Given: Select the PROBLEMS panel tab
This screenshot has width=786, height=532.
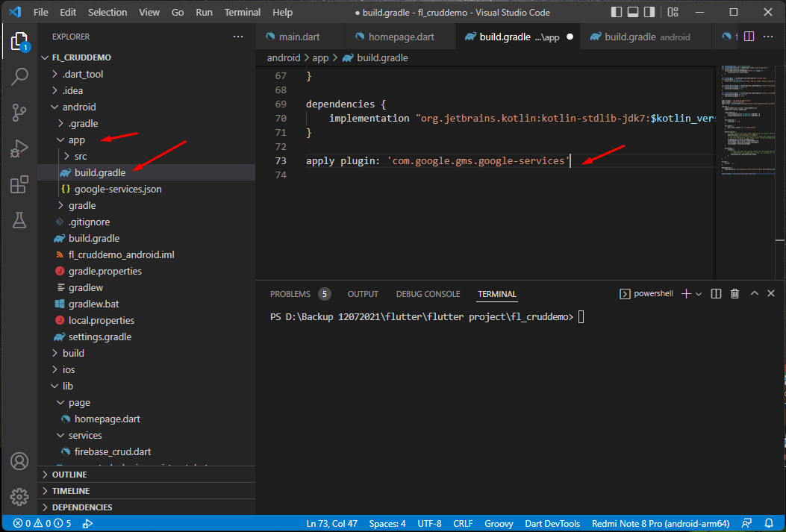Looking at the screenshot, I should click(290, 293).
